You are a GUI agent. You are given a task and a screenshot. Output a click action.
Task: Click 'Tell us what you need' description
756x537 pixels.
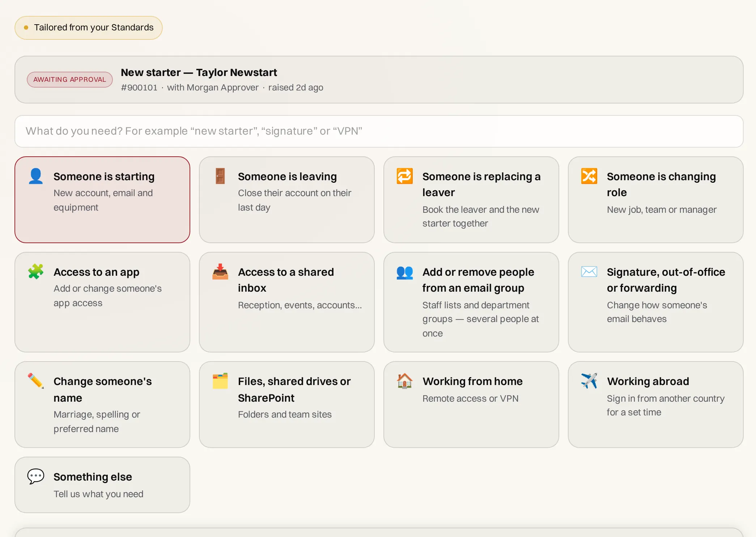98,494
